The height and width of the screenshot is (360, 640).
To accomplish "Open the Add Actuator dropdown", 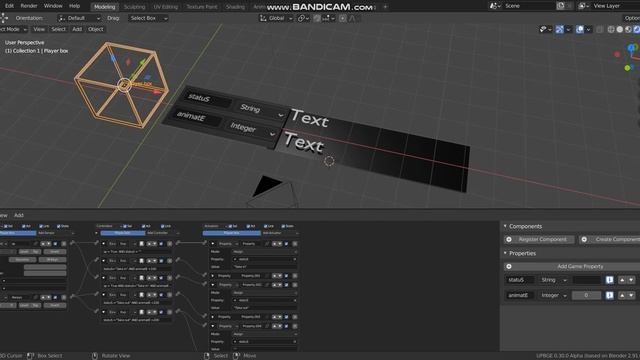I will pyautogui.click(x=280, y=233).
